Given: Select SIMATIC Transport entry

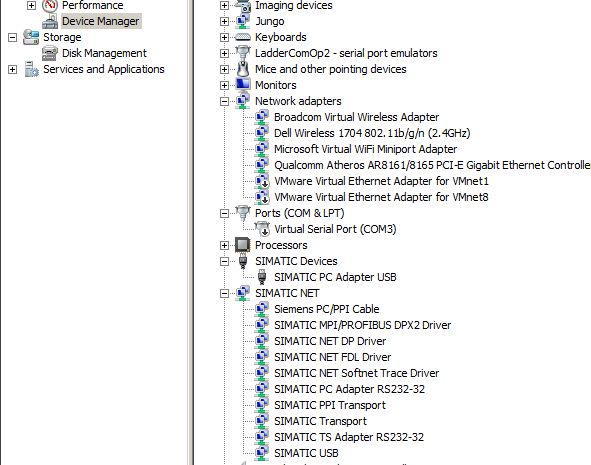Looking at the screenshot, I should click(x=320, y=421).
